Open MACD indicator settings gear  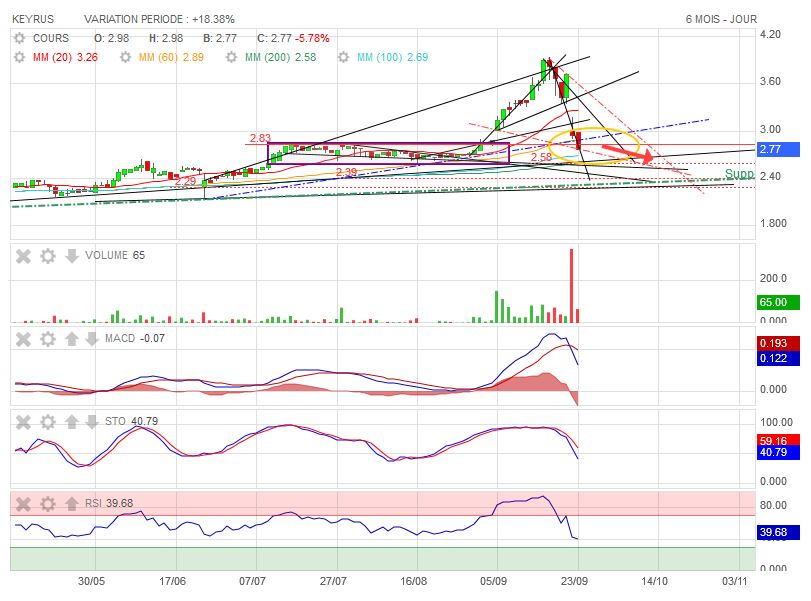tap(48, 339)
